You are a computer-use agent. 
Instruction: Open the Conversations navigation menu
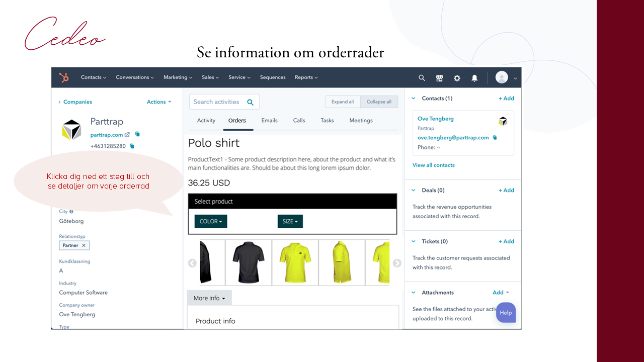[x=135, y=77]
